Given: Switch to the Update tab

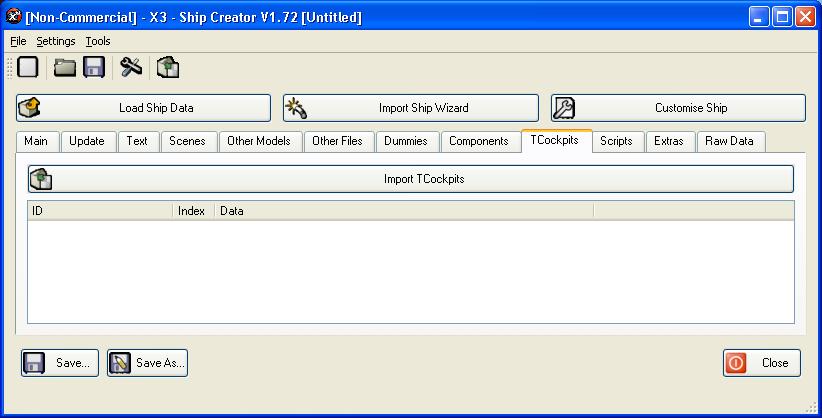Looking at the screenshot, I should 87,141.
